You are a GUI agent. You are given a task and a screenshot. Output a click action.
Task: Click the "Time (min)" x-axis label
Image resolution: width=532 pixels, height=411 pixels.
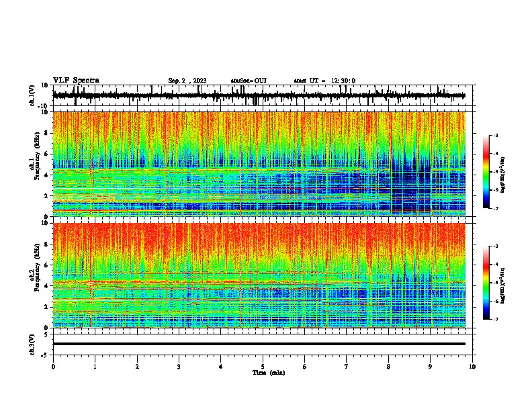point(269,373)
